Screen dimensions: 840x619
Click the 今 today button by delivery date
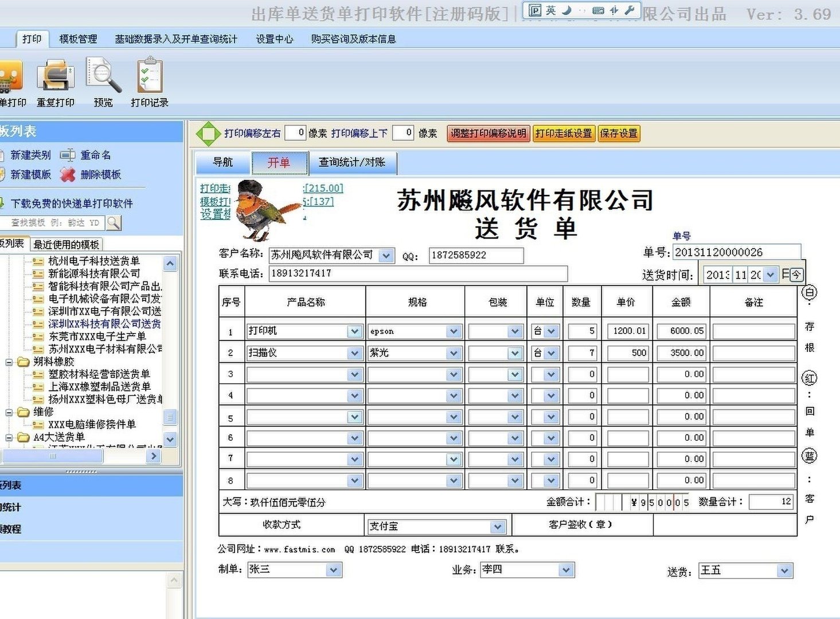point(796,275)
